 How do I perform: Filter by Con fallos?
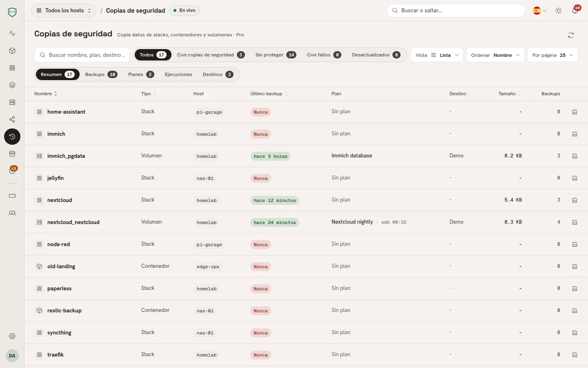click(324, 55)
